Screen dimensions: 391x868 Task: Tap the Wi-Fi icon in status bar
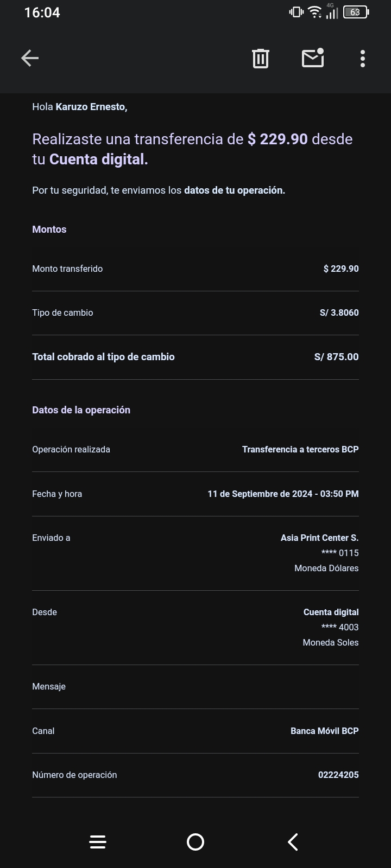(314, 12)
